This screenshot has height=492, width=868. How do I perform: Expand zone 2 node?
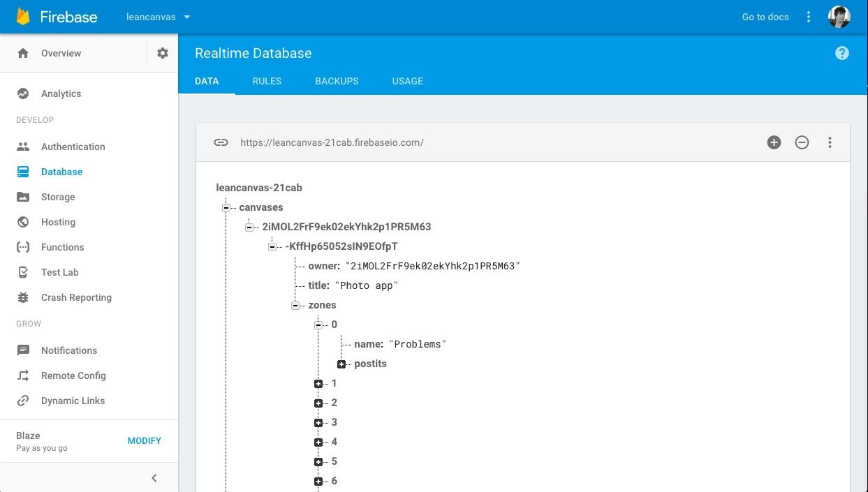pyautogui.click(x=318, y=403)
